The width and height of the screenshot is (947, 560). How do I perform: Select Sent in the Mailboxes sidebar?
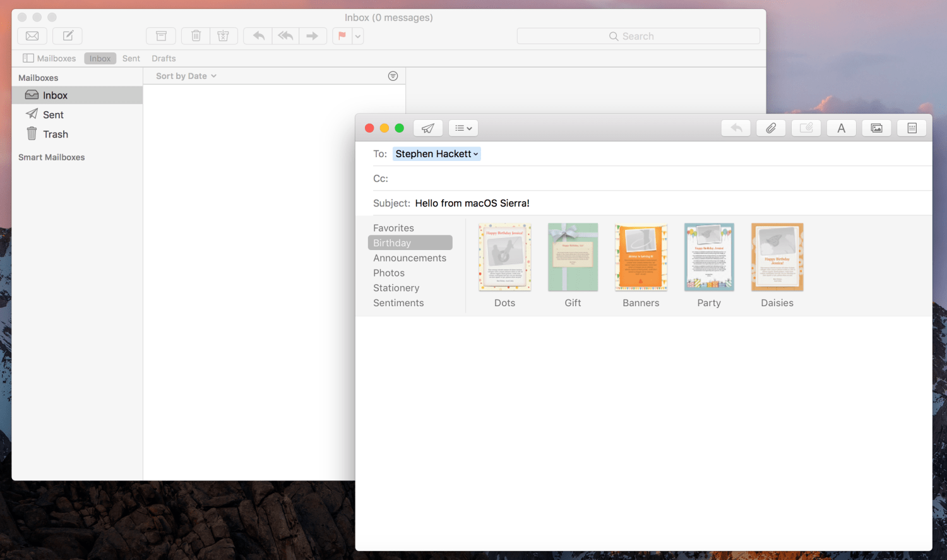[x=77, y=115]
